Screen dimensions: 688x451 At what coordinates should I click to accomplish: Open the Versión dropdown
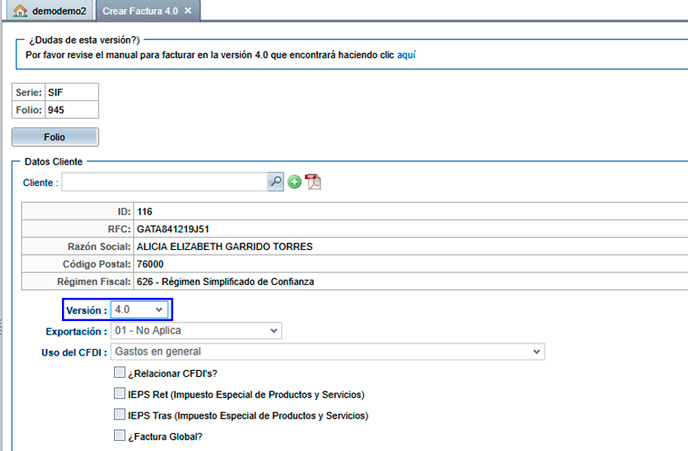pos(138,310)
